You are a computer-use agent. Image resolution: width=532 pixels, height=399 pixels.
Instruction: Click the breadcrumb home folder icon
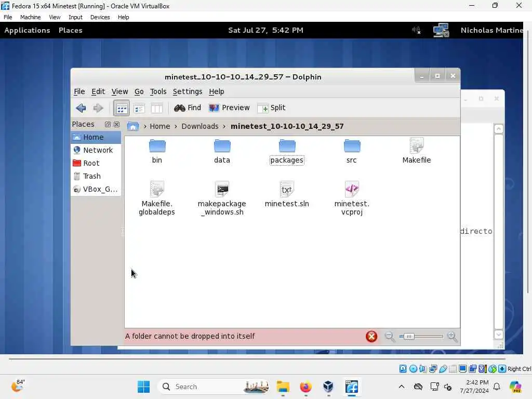pyautogui.click(x=133, y=126)
